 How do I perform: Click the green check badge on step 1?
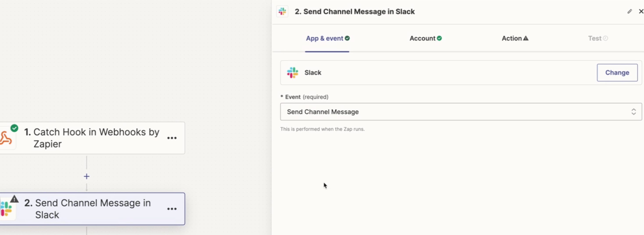14,128
